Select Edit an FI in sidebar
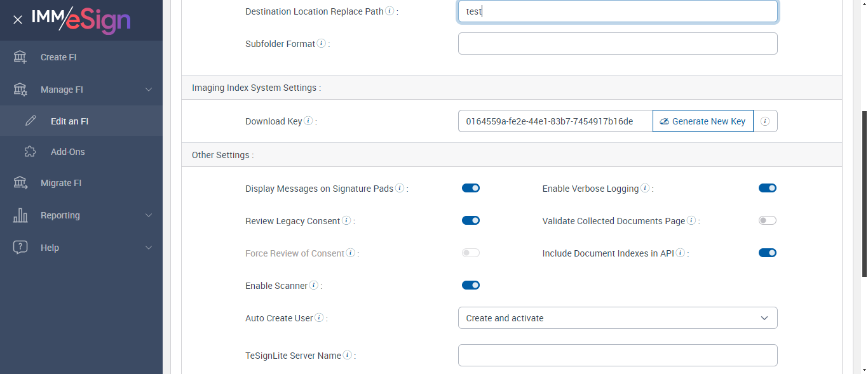The height and width of the screenshot is (374, 868). click(69, 121)
